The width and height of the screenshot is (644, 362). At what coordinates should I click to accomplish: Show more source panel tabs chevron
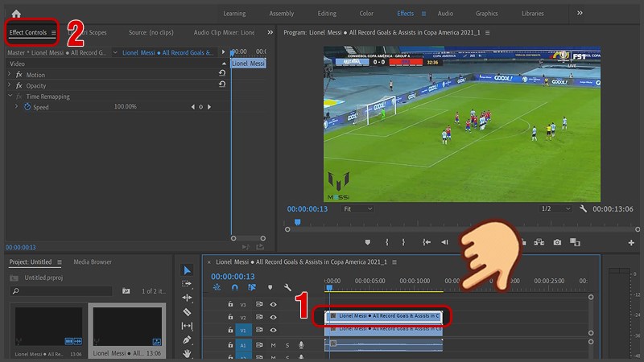[270, 32]
